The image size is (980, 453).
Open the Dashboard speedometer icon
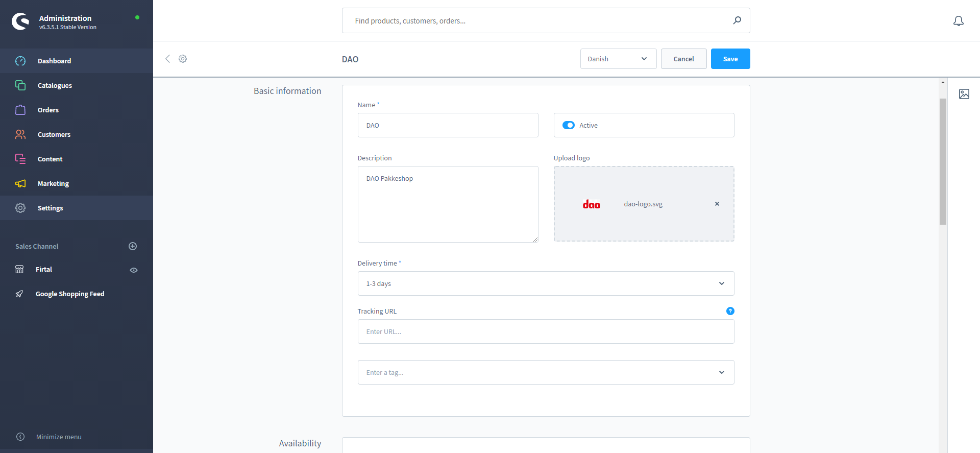pyautogui.click(x=20, y=61)
